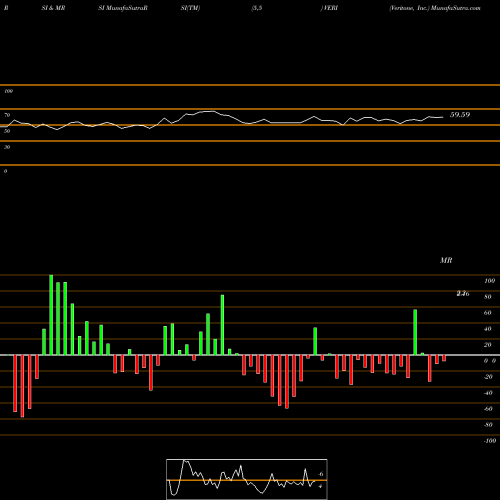Click the RSI 70 level label
Image resolution: width=500 pixels, height=500 pixels.
(7, 115)
